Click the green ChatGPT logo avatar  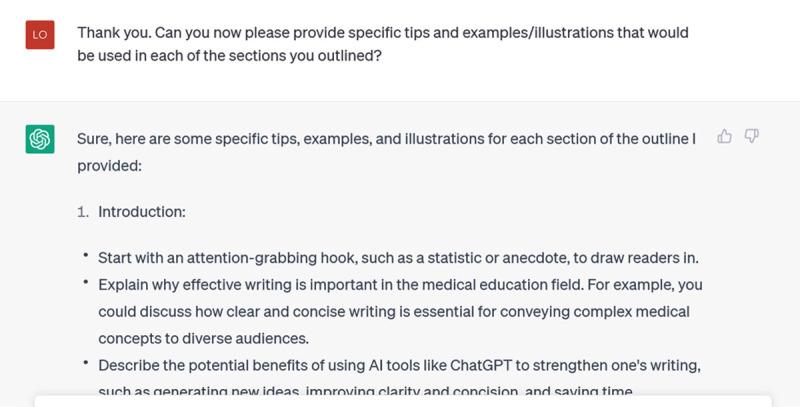coord(39,139)
